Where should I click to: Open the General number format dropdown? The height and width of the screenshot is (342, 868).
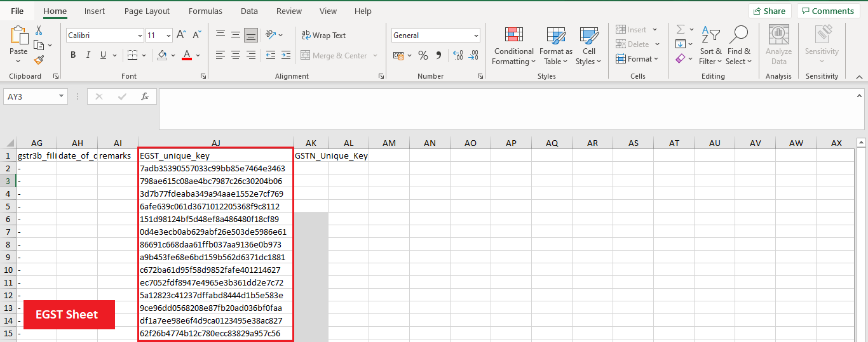point(476,36)
